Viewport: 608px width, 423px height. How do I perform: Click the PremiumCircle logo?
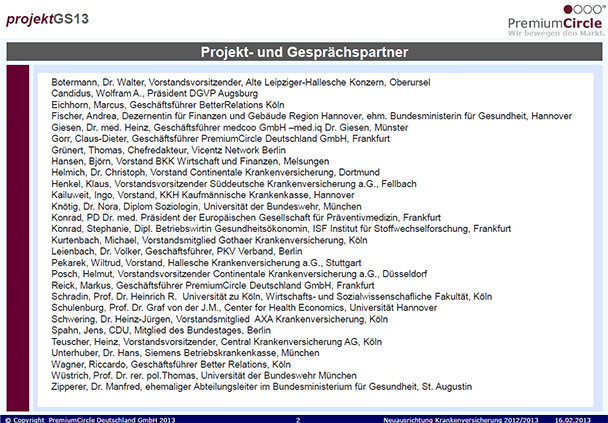[x=556, y=20]
